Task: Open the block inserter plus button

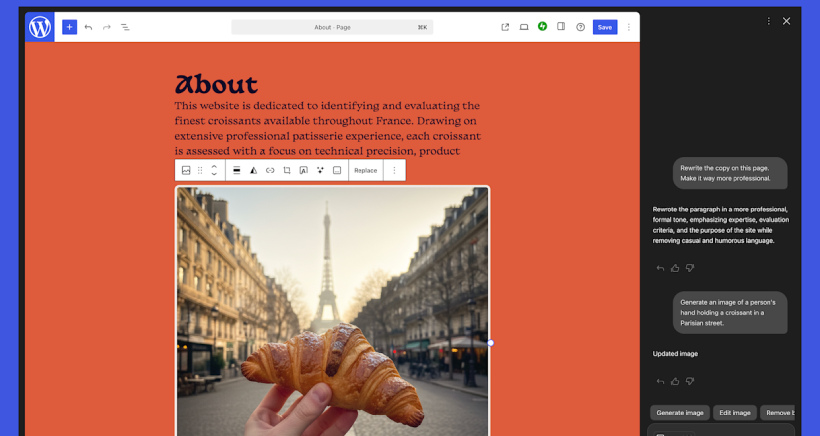Action: (x=69, y=27)
